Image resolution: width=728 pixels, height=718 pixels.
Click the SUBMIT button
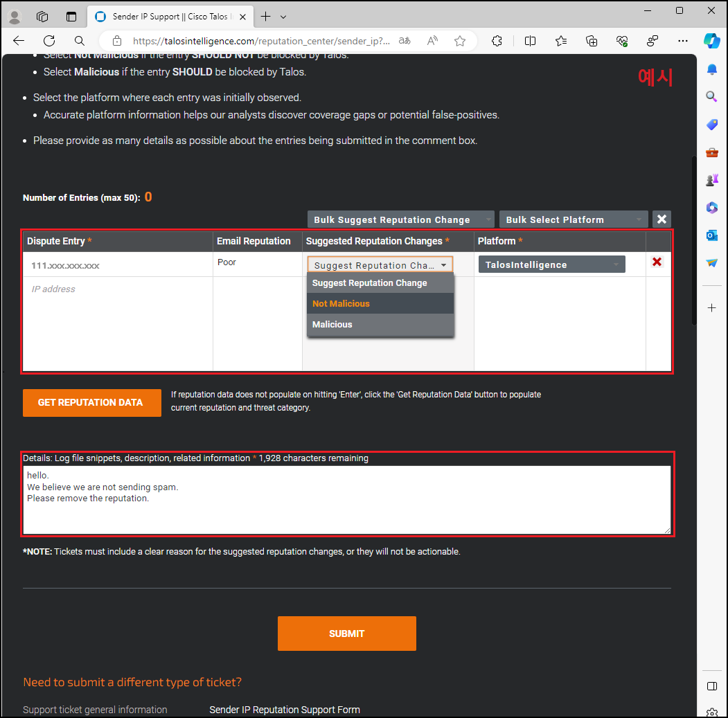(x=347, y=634)
